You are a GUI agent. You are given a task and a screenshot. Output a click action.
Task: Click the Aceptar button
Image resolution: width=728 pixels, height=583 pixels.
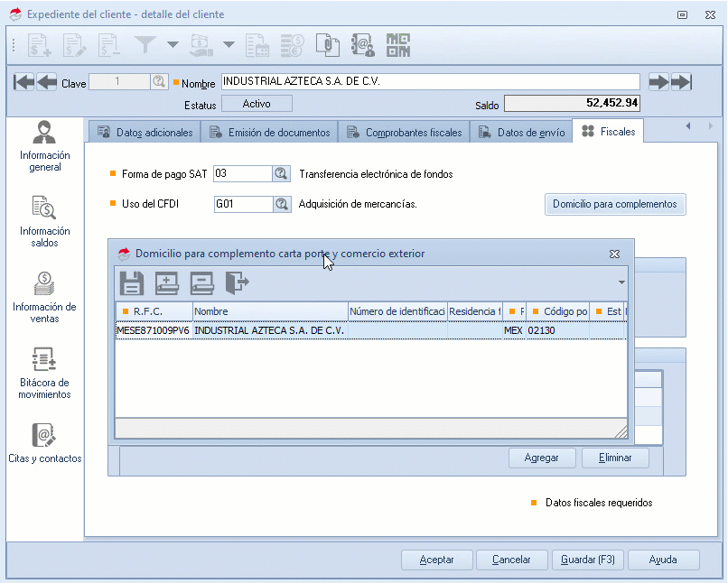[437, 560]
